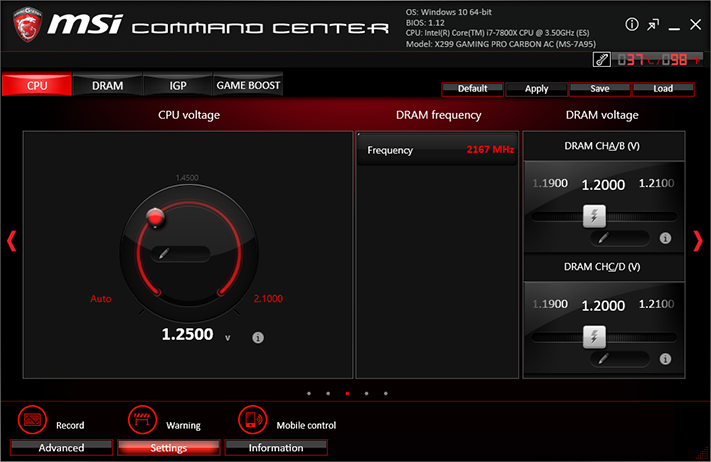Switch to the IGP tab
Viewport: 711px width, 462px height.
point(178,85)
